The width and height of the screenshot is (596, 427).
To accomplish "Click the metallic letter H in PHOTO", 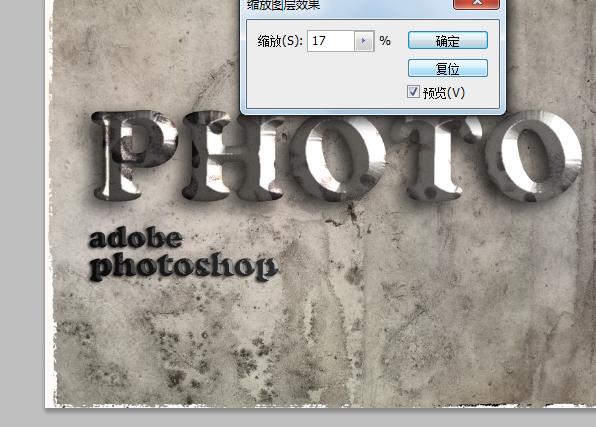I will (232, 157).
